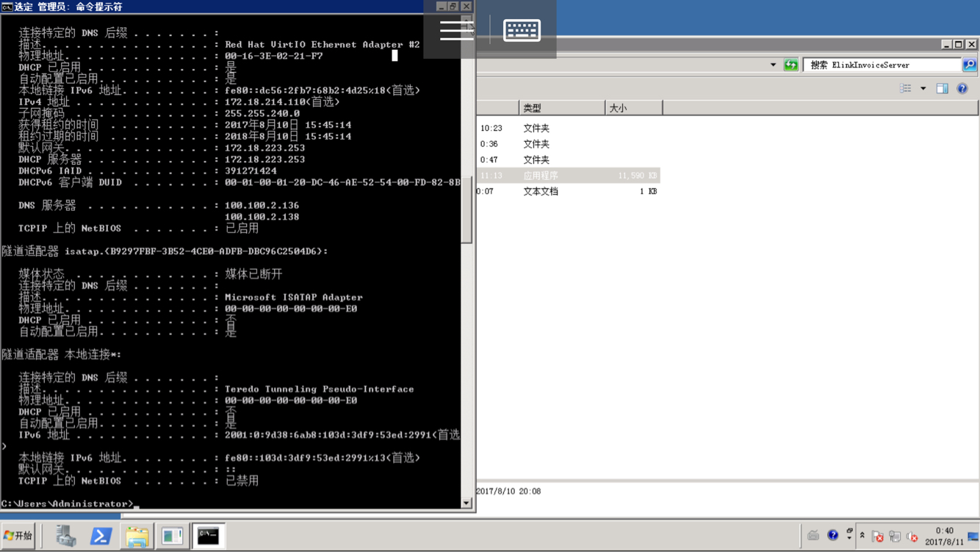The width and height of the screenshot is (980, 552).
Task: Switch to the command prompt taskbar button
Action: click(208, 536)
